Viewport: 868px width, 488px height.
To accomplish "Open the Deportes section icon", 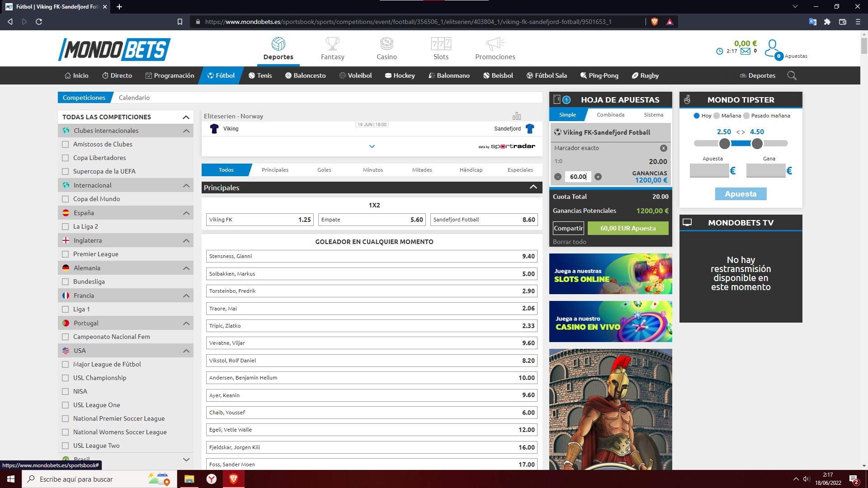I will click(278, 44).
